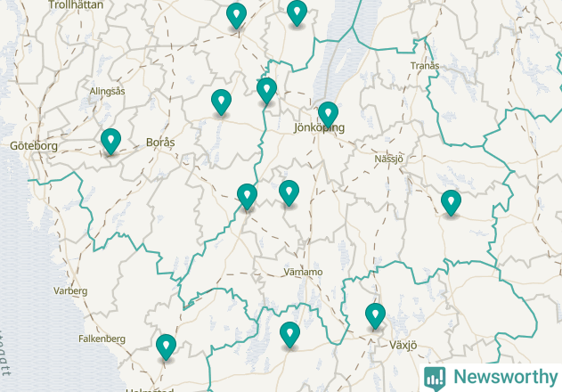Select the pin directly south of Jönköping label
562x392 pixels.
click(289, 193)
